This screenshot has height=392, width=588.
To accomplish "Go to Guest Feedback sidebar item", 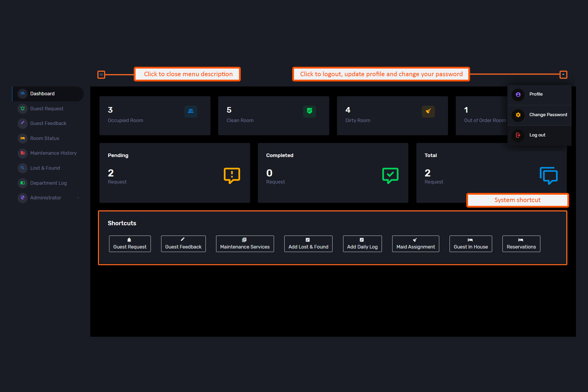I will tap(48, 123).
